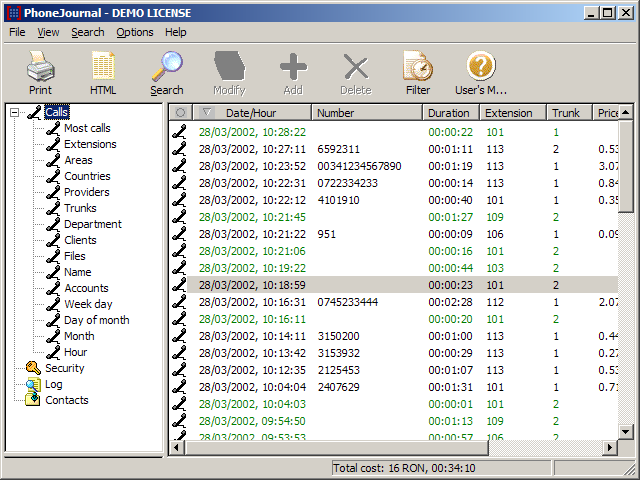
Task: Open the File menu
Action: click(x=17, y=32)
